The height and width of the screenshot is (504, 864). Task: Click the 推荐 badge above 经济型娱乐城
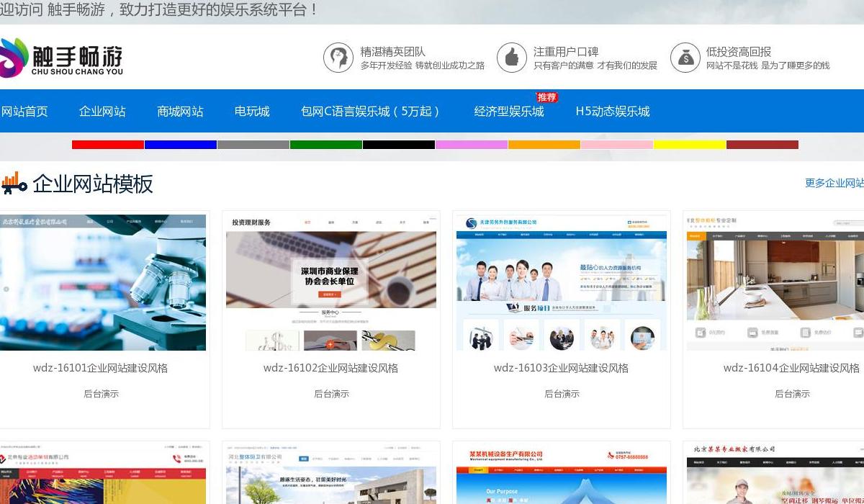pyautogui.click(x=546, y=97)
